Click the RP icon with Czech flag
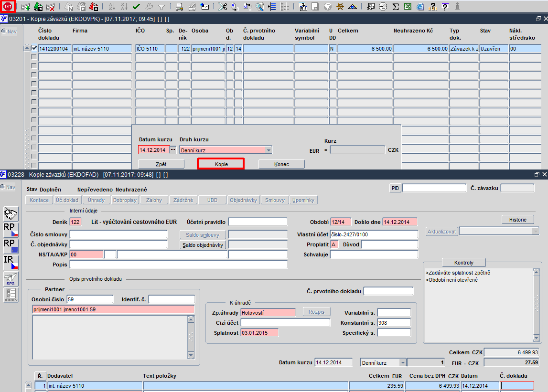The width and height of the screenshot is (548, 392). pyautogui.click(x=11, y=230)
